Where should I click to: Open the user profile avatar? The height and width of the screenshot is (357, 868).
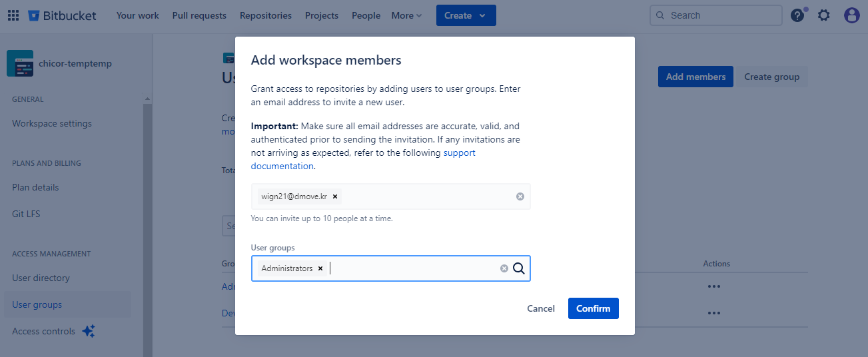(x=851, y=15)
